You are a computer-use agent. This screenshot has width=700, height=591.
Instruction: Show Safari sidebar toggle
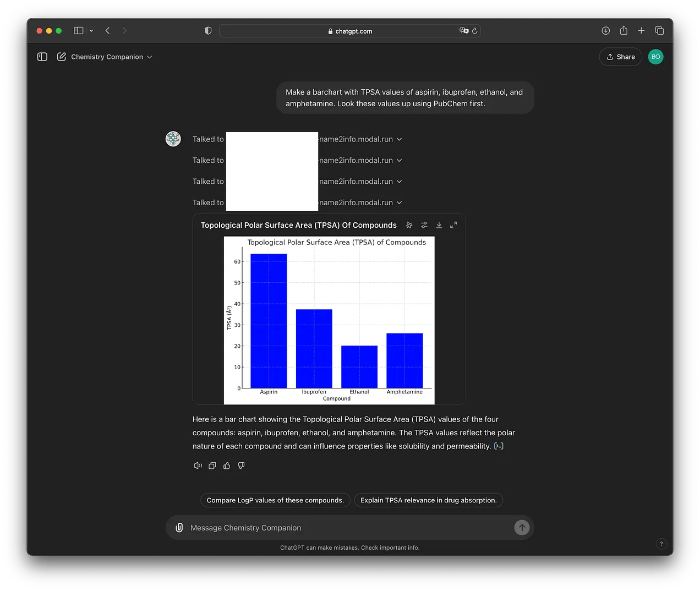(x=79, y=31)
